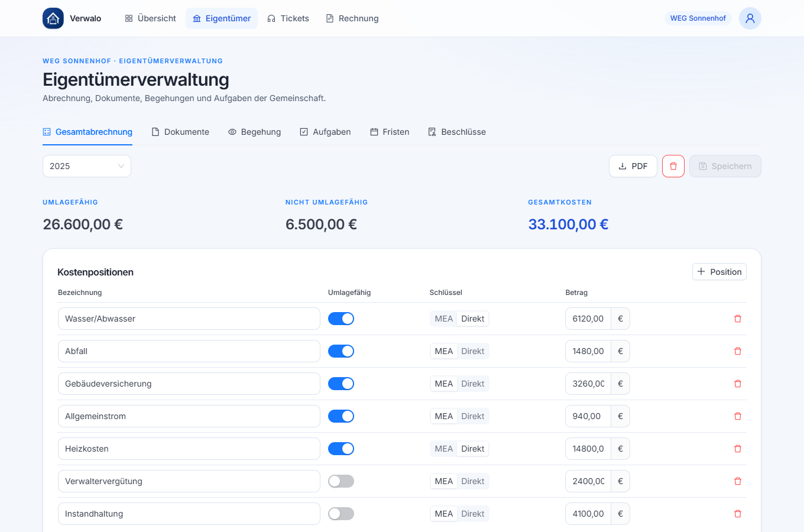Open the Aufgaben tab
The height and width of the screenshot is (532, 804).
325,132
